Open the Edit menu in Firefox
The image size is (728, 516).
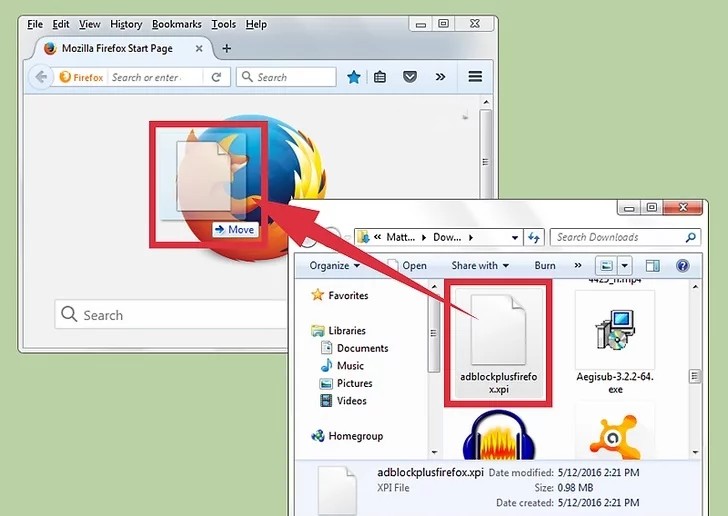coord(61,24)
